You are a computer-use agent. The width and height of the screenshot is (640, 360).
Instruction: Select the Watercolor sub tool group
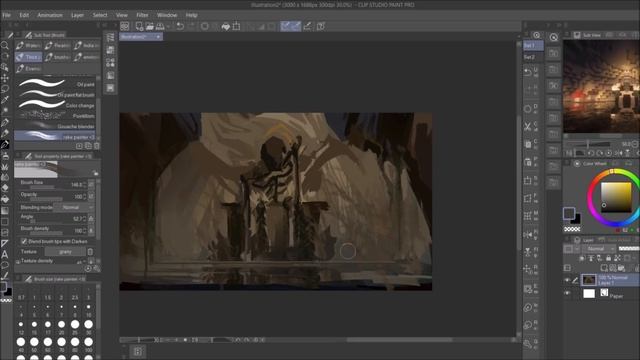click(x=28, y=45)
